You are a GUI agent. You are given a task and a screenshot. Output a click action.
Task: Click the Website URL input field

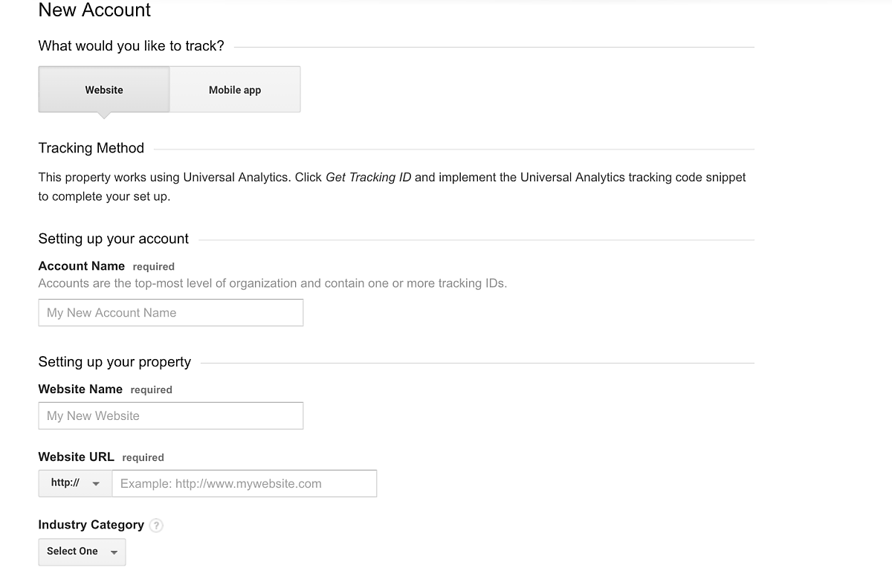pyautogui.click(x=244, y=483)
